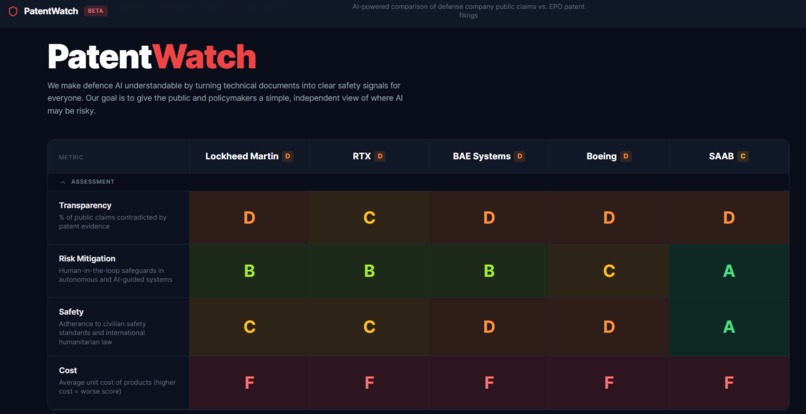Image resolution: width=806 pixels, height=414 pixels.
Task: Click the ASSESSMENT section label
Action: coord(93,182)
